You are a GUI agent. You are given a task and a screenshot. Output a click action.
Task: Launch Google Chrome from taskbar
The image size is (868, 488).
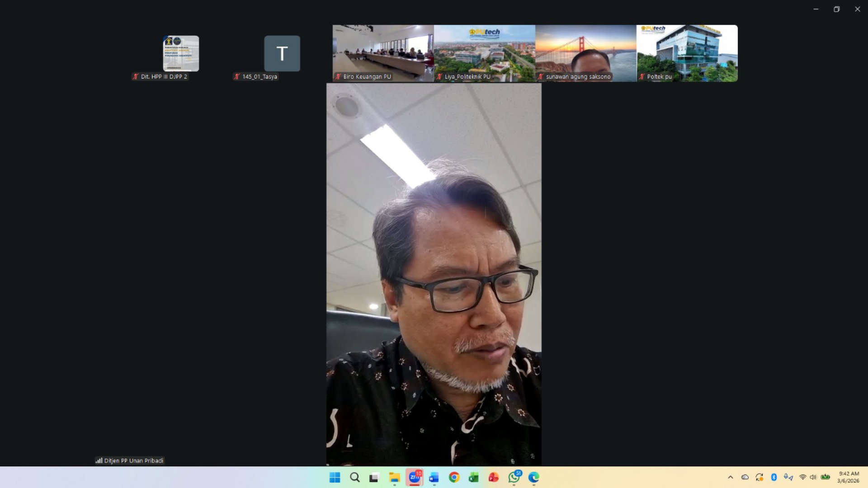pyautogui.click(x=454, y=477)
